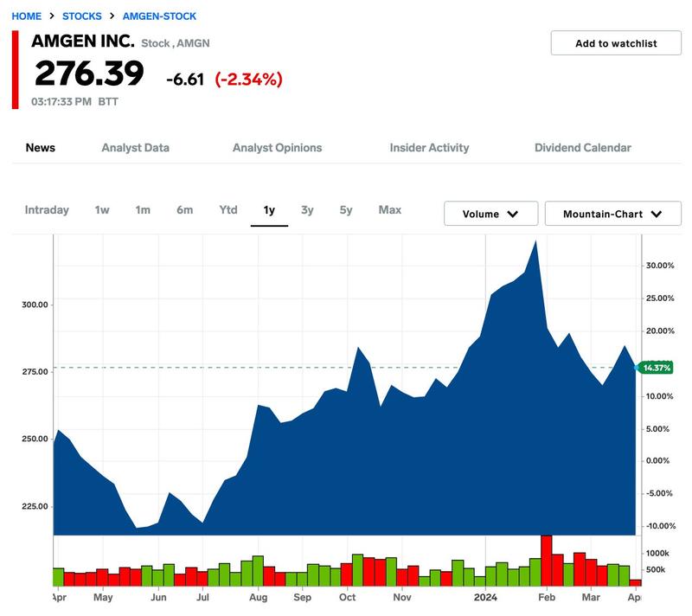Screen dimensions: 692x616
Task: Click the -6.61 price change value
Action: (185, 80)
